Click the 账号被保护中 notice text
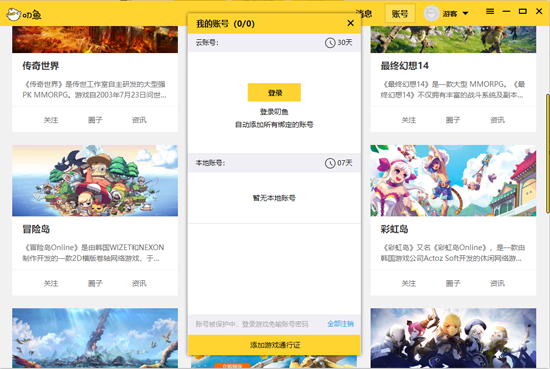The image size is (550, 369). (x=252, y=324)
